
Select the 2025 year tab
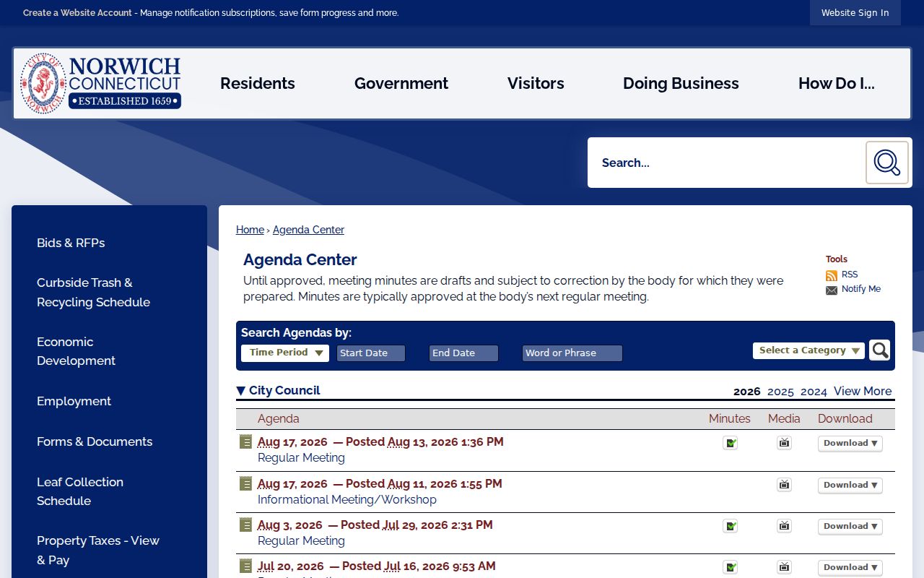pyautogui.click(x=780, y=392)
